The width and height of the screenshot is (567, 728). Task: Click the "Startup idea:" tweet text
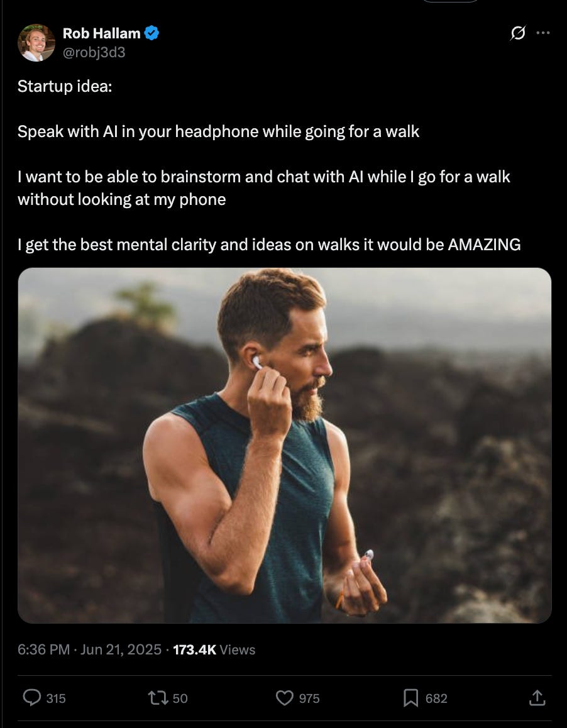point(65,86)
